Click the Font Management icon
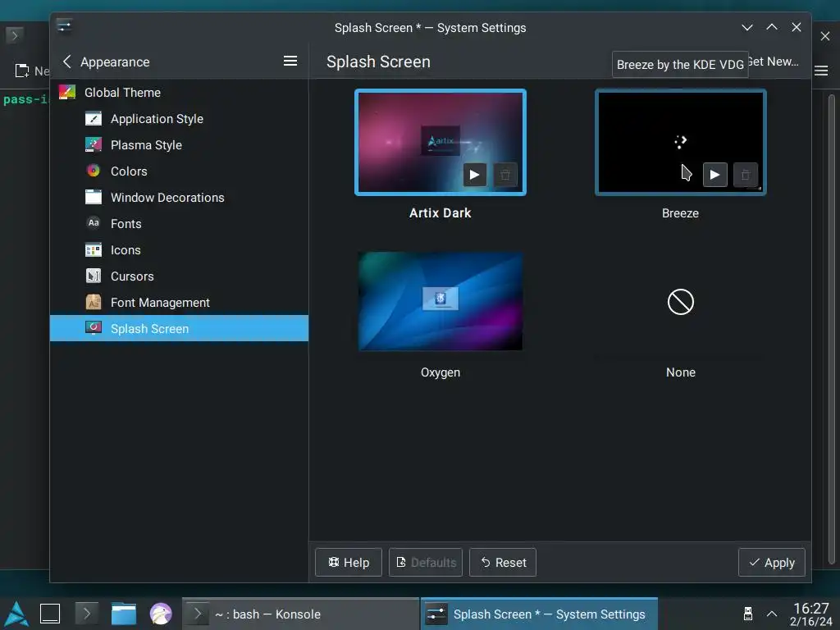The height and width of the screenshot is (630, 840). coord(94,302)
